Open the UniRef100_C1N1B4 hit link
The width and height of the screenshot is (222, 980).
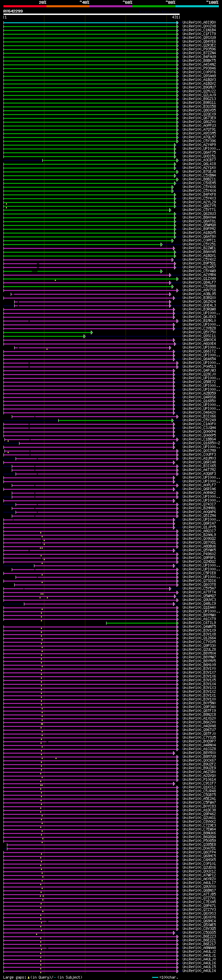pyautogui.click(x=199, y=30)
